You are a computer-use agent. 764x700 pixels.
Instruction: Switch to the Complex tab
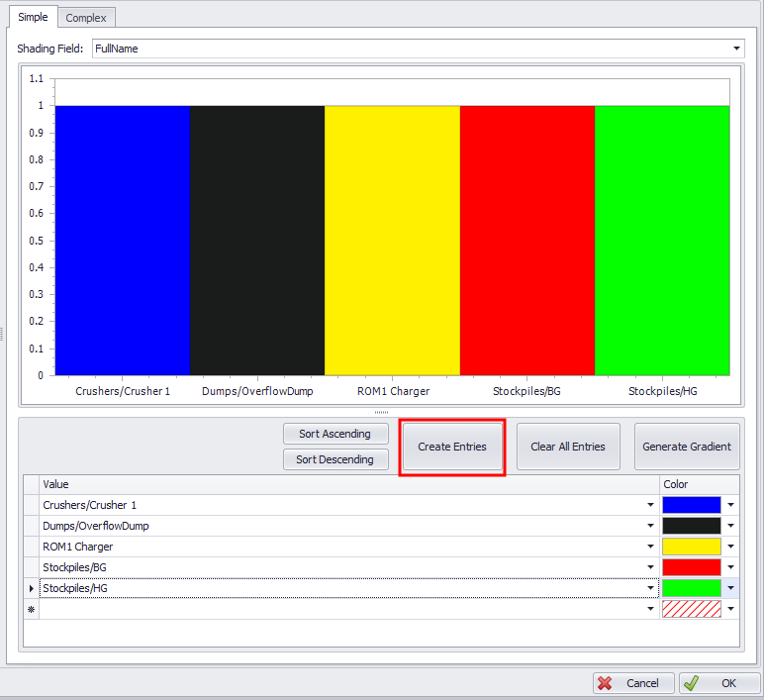coord(86,18)
